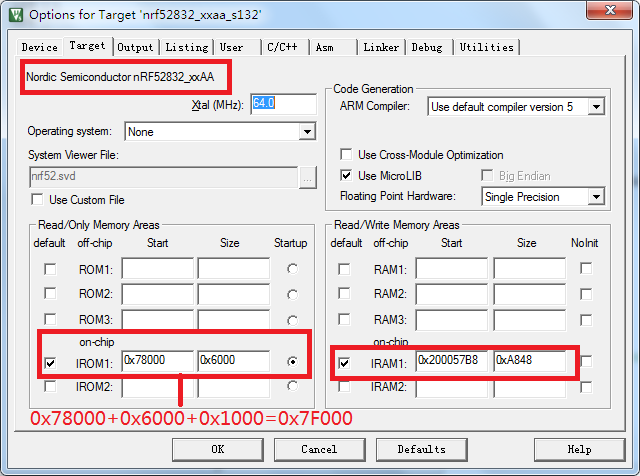The width and height of the screenshot is (640, 476).
Task: Check the RAM3 default checkbox
Action: point(344,319)
